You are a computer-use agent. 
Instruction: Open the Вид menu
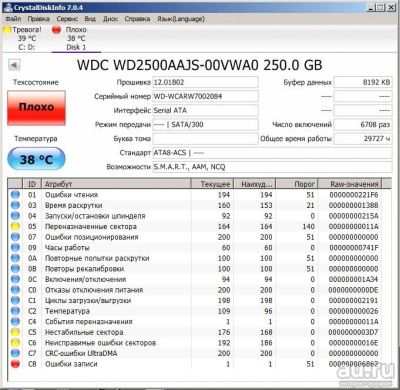(90, 19)
